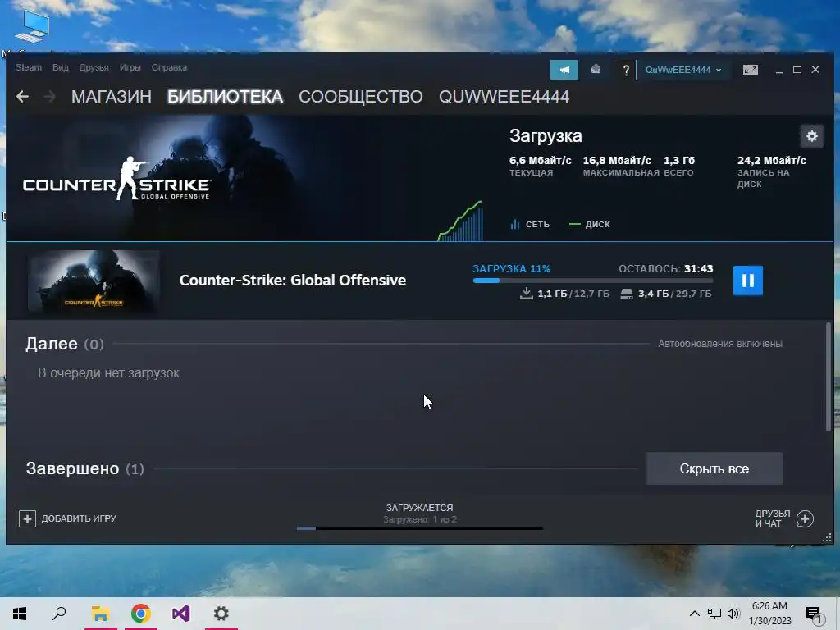
Task: Open Visual Studio from the taskbar
Action: click(x=181, y=614)
